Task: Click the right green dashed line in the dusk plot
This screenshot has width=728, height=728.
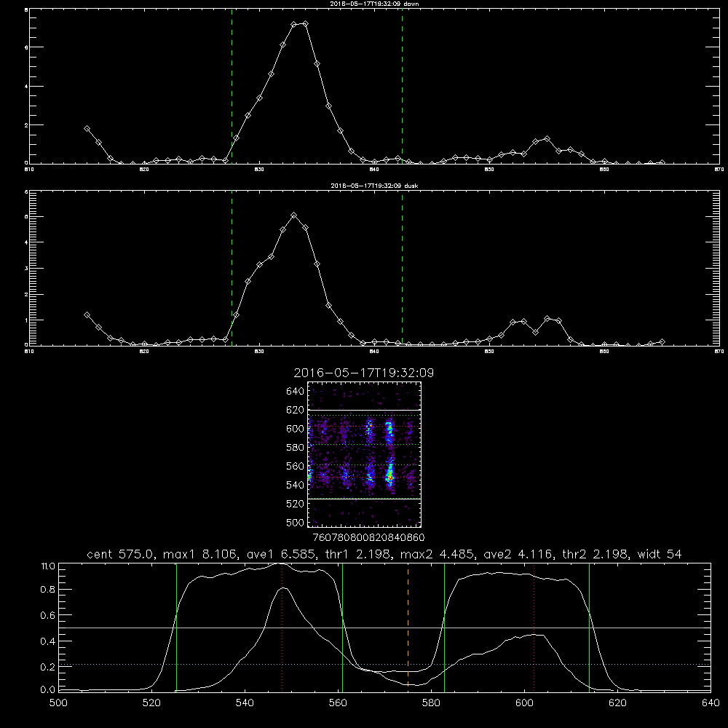Action: pos(402,268)
